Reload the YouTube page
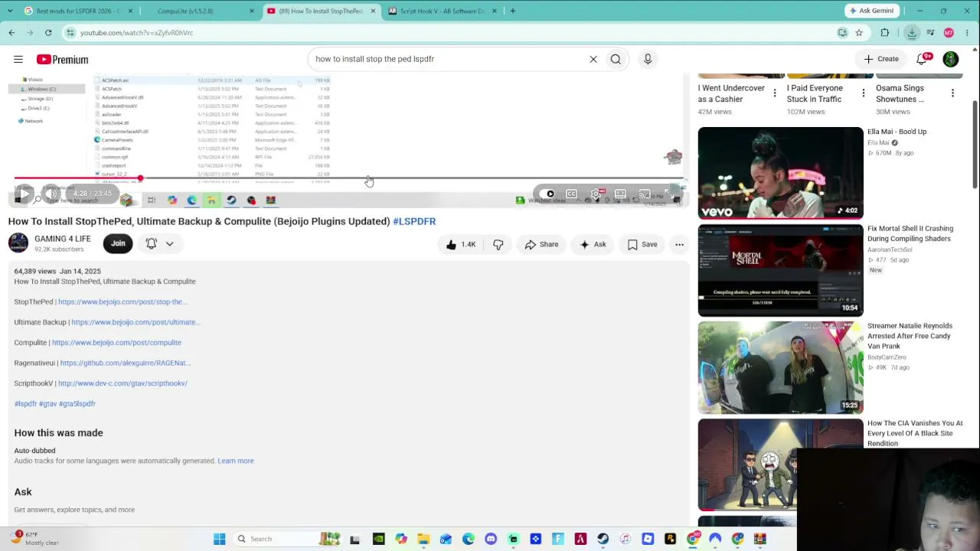Screen dimensions: 980x551 [x=48, y=33]
